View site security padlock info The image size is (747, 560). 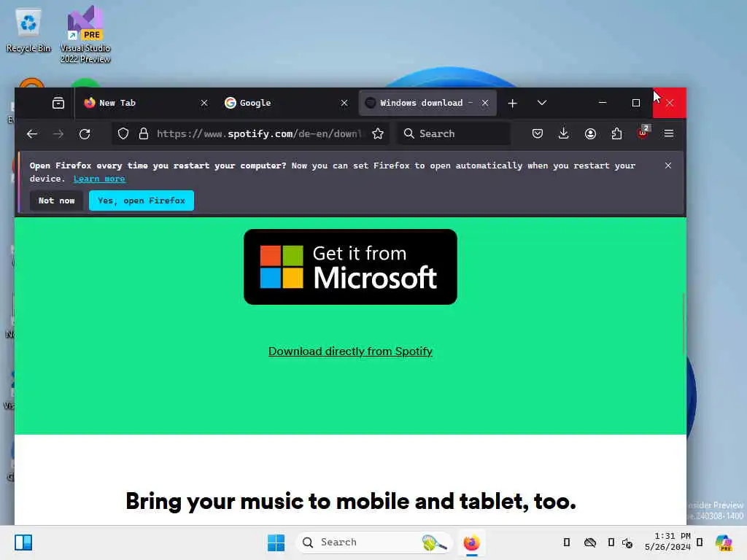coord(144,134)
